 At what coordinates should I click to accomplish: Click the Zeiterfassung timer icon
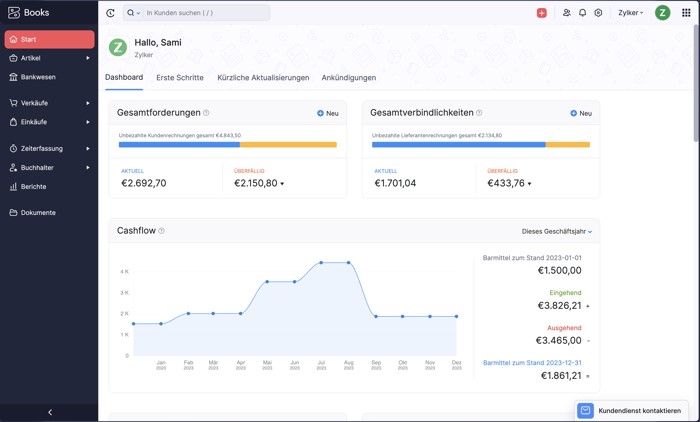(14, 148)
